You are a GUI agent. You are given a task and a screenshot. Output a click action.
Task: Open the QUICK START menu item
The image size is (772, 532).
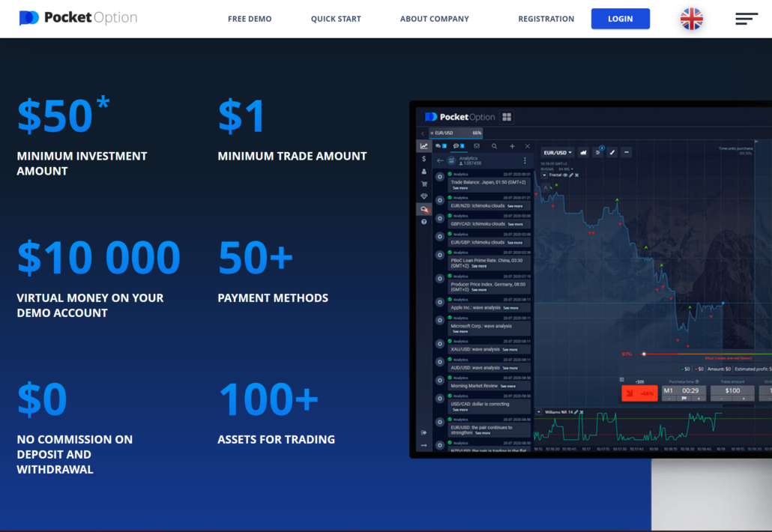[x=336, y=19]
